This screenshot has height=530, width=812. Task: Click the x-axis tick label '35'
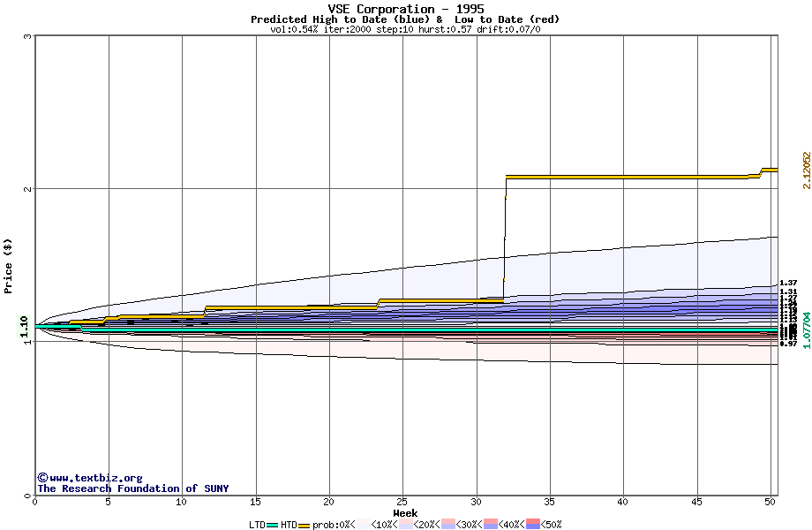[x=550, y=502]
